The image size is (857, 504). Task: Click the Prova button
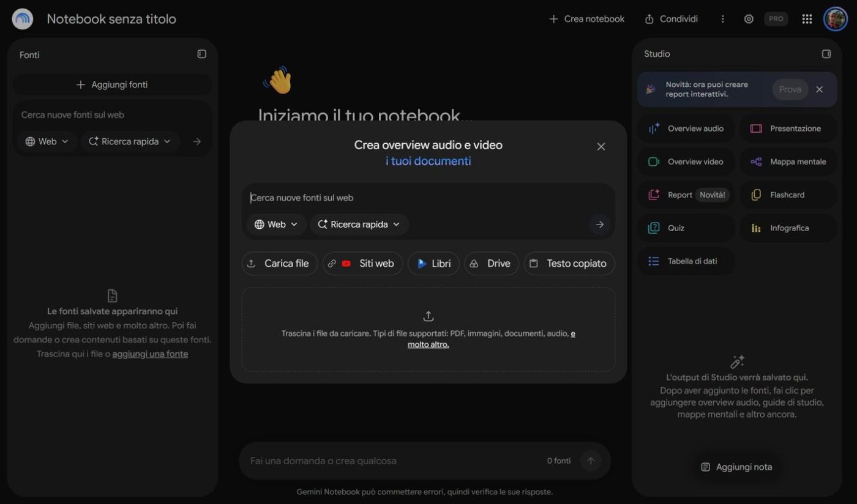click(x=790, y=89)
